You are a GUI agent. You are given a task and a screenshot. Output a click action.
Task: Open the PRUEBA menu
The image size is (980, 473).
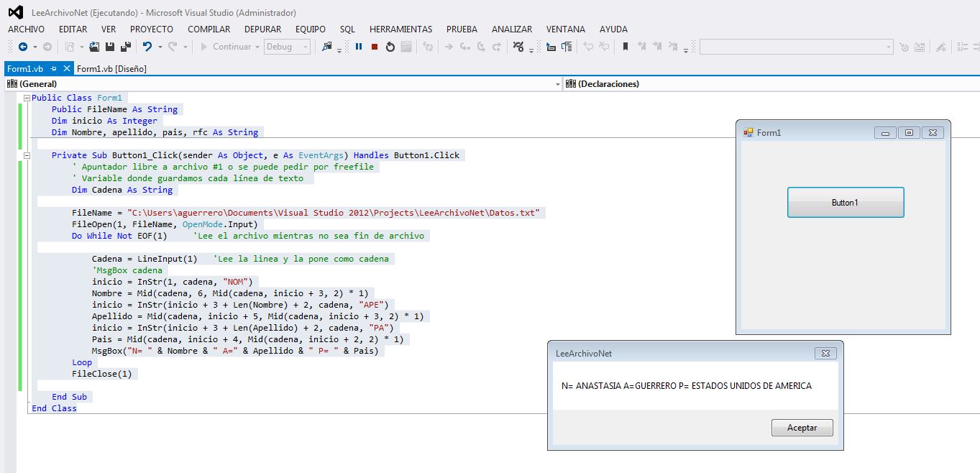click(x=462, y=29)
